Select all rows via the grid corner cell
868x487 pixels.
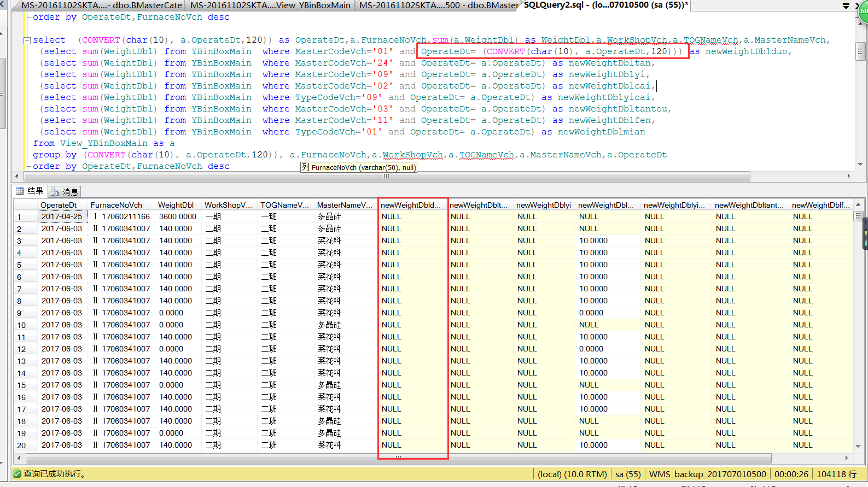click(26, 205)
